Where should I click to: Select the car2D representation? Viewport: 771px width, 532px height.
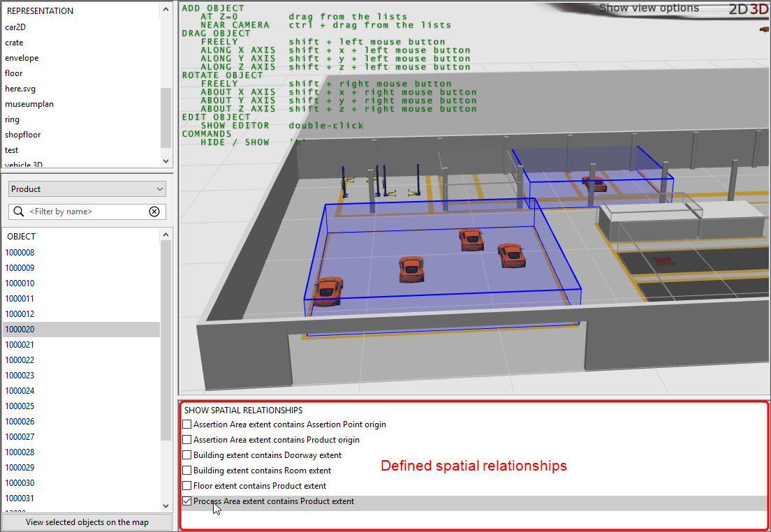[82, 27]
